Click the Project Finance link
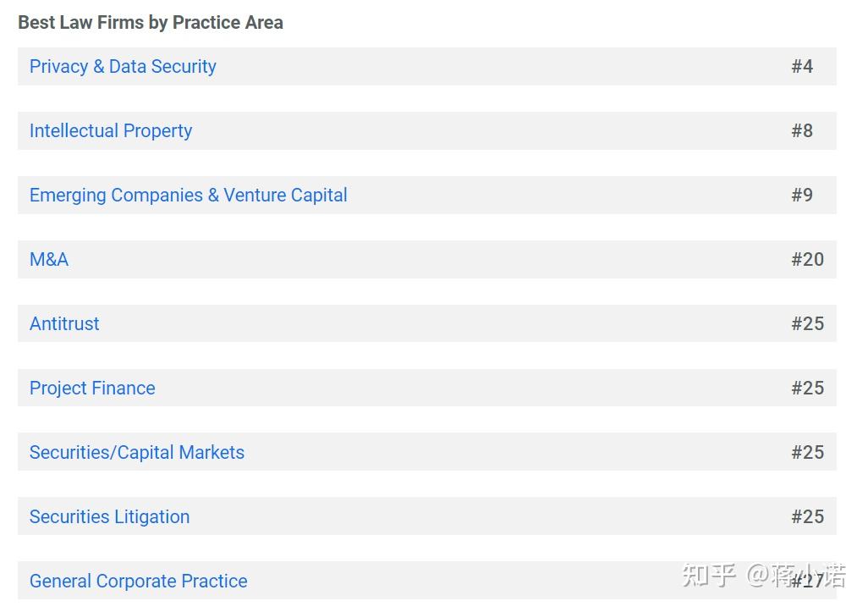This screenshot has width=868, height=612. point(92,389)
